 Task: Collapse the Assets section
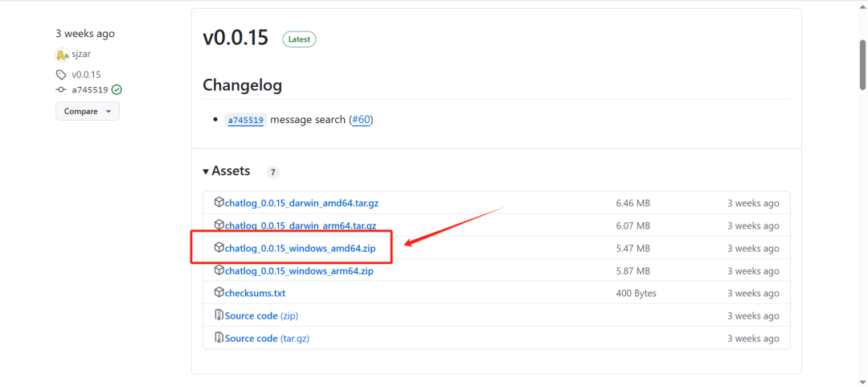click(227, 171)
